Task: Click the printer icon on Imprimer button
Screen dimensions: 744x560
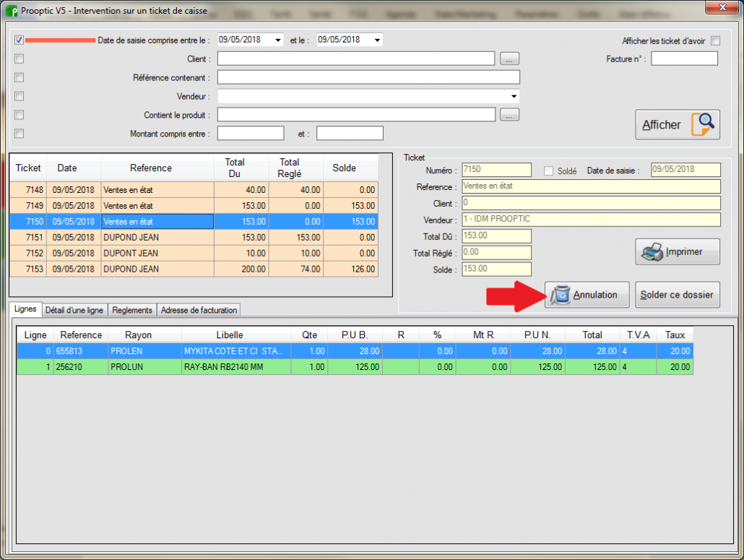Action: pos(652,251)
